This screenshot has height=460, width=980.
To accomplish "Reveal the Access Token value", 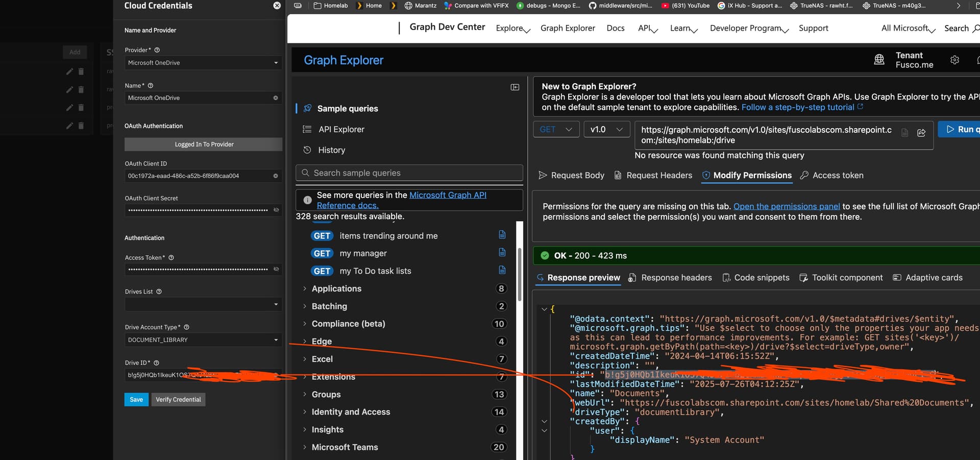I will point(276,269).
